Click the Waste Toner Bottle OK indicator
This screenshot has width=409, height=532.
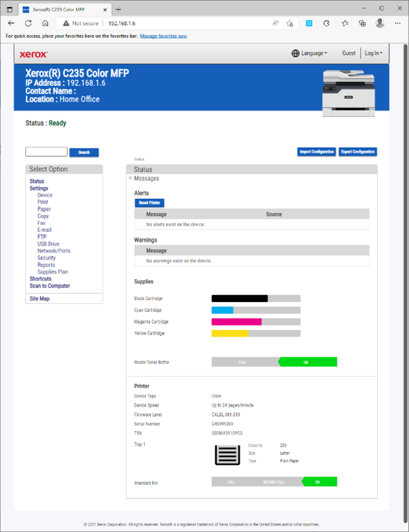[x=308, y=362]
